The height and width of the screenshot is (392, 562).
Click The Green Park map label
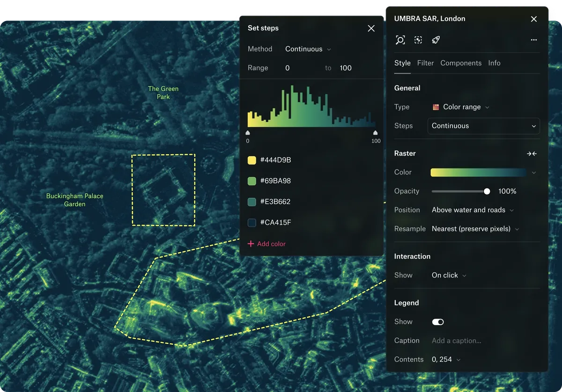tap(163, 93)
